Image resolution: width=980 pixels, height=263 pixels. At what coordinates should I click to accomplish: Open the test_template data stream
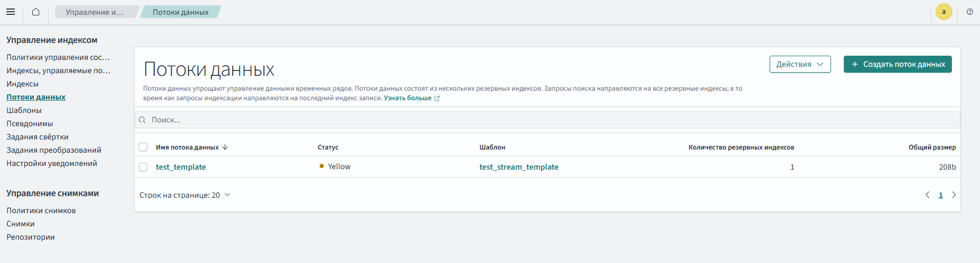(181, 167)
